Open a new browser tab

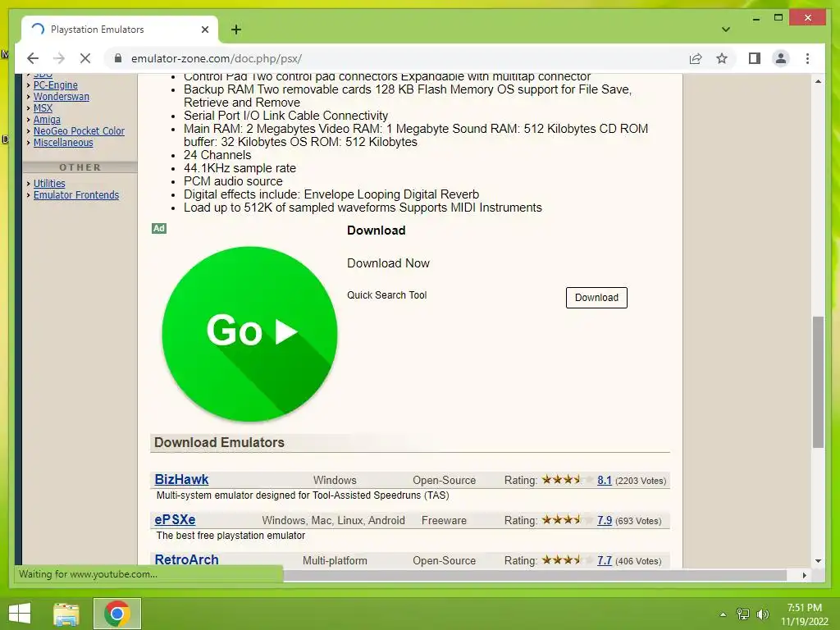236,30
